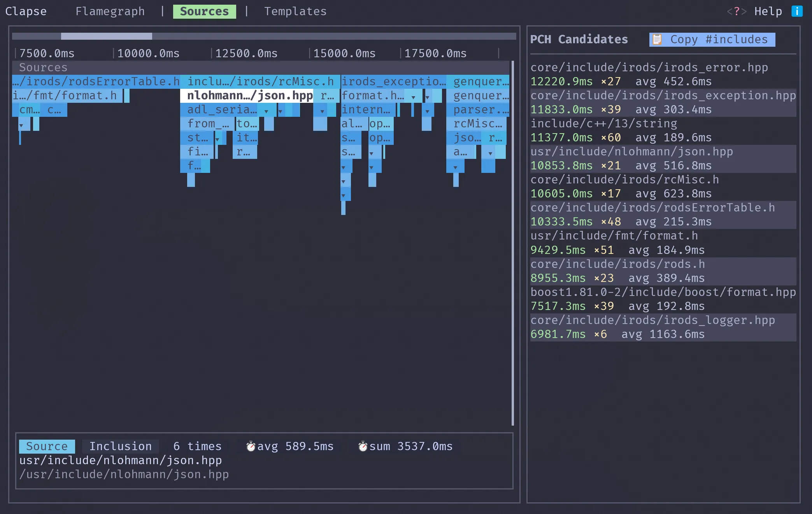
Task: Select the irods/rodsErrorTable.h flame block
Action: click(x=96, y=81)
